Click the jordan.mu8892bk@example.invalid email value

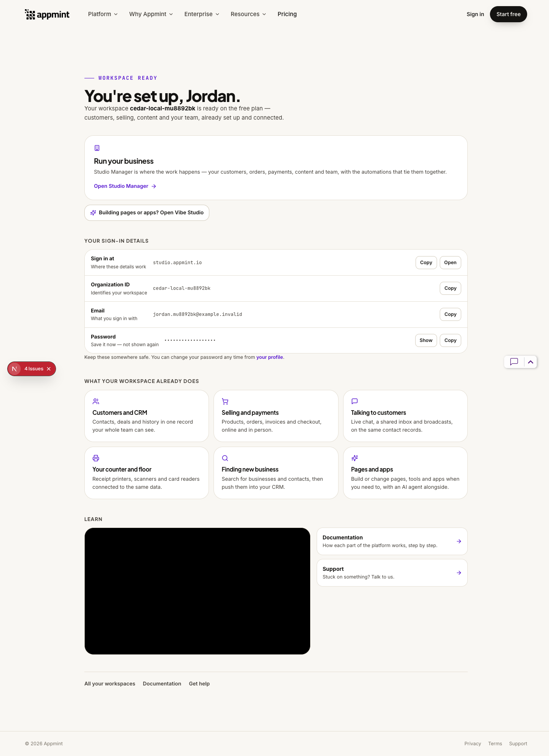[197, 314]
